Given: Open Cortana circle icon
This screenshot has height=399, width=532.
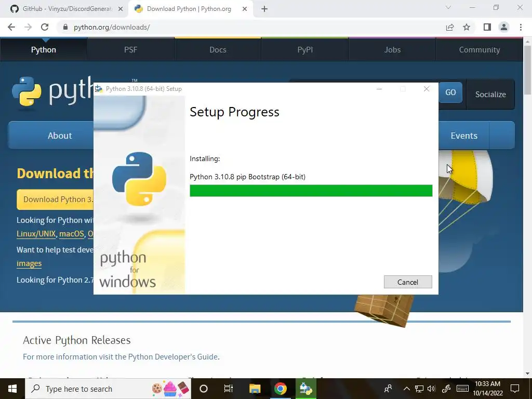Looking at the screenshot, I should coord(204,389).
